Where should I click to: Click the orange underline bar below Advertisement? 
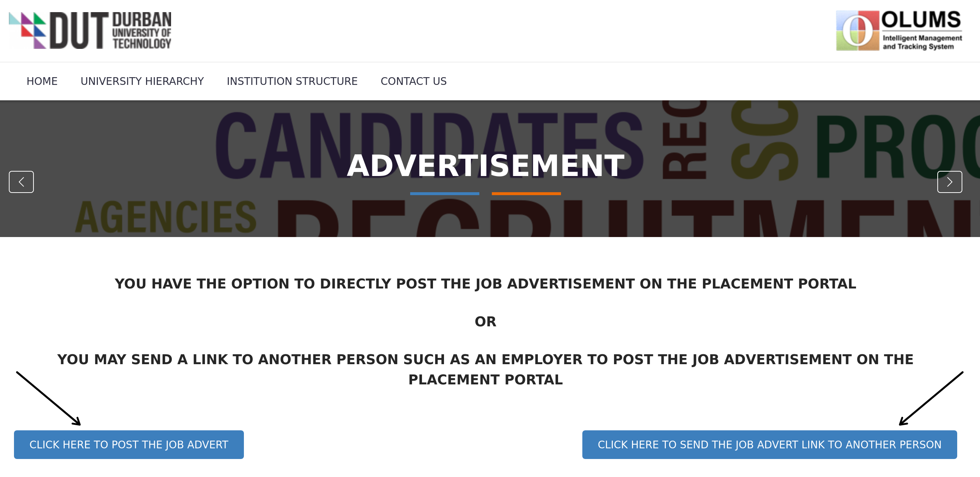pyautogui.click(x=526, y=193)
